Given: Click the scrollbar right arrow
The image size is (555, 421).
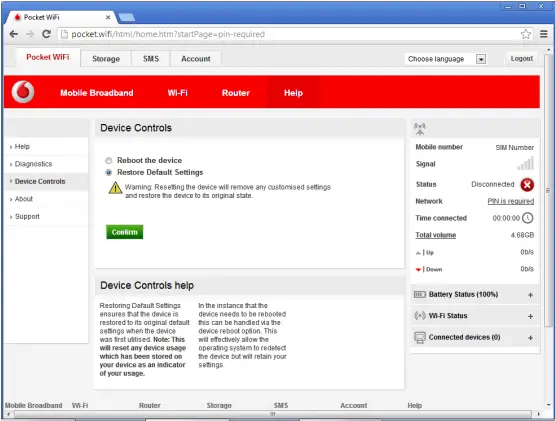Looking at the screenshot, I should tap(538, 414).
